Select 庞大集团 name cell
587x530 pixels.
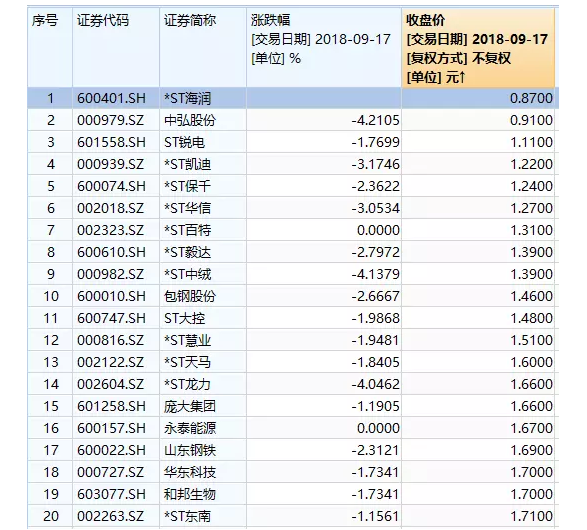(x=203, y=406)
